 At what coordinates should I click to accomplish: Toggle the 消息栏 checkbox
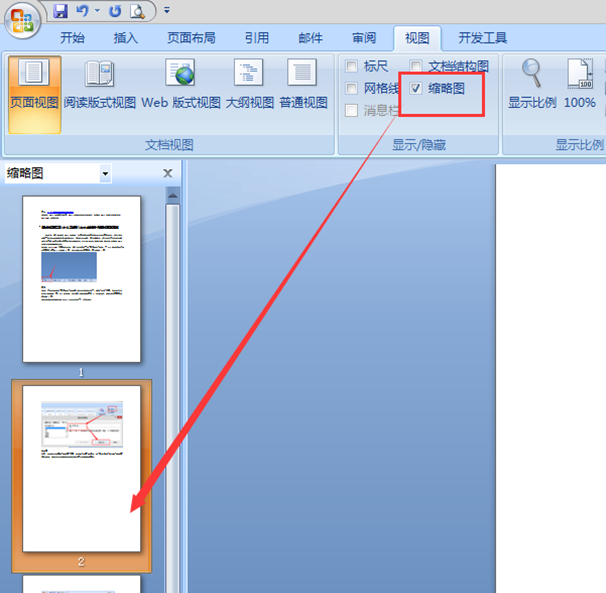coord(351,111)
